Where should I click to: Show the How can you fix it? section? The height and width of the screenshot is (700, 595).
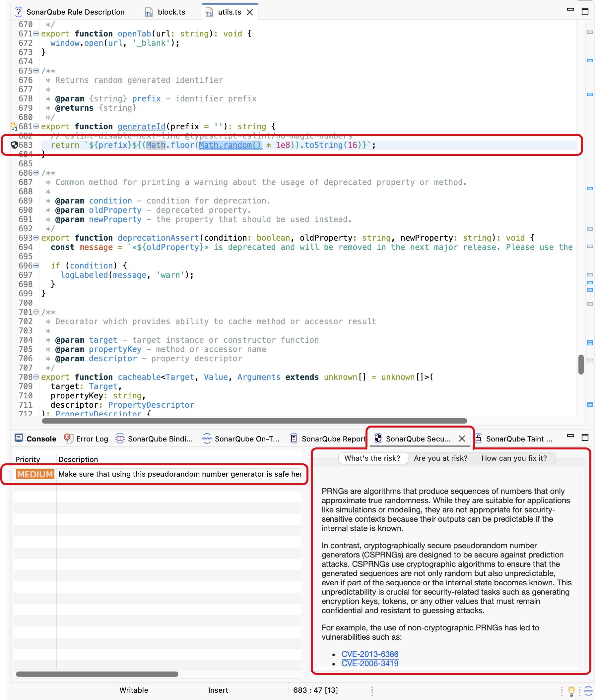pyautogui.click(x=514, y=458)
